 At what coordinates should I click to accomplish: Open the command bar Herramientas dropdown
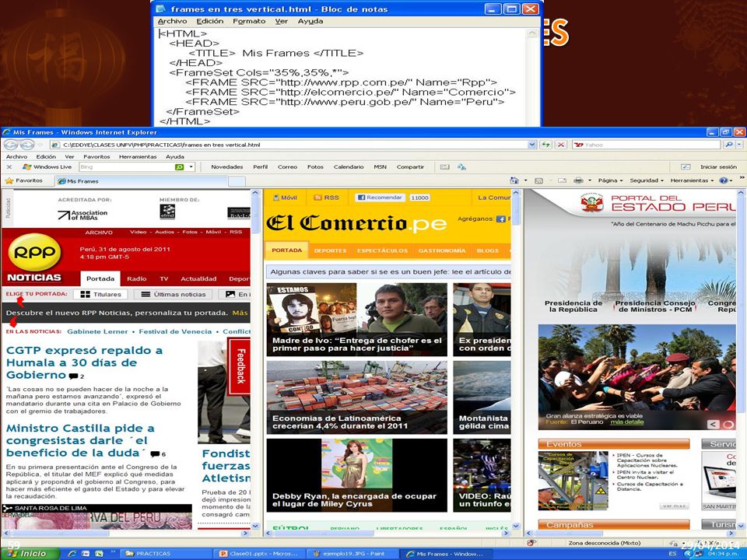click(x=692, y=180)
